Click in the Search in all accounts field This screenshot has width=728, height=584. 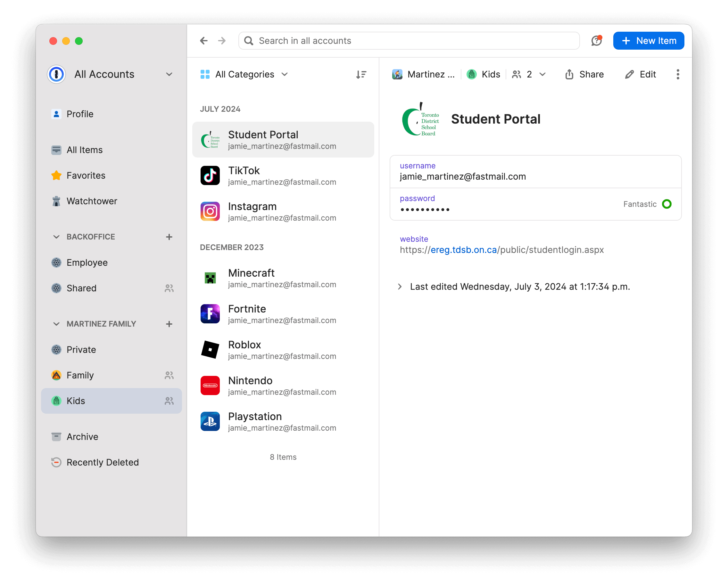[371, 40]
